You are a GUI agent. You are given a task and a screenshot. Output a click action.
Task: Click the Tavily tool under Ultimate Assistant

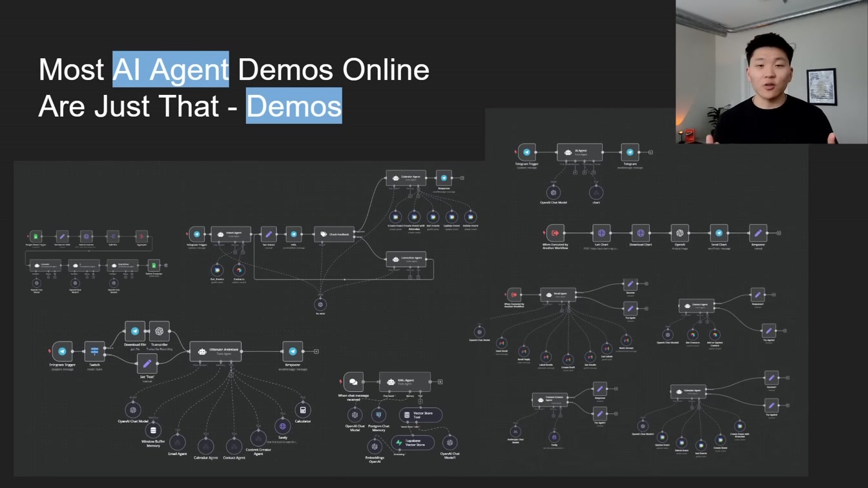coord(283,426)
